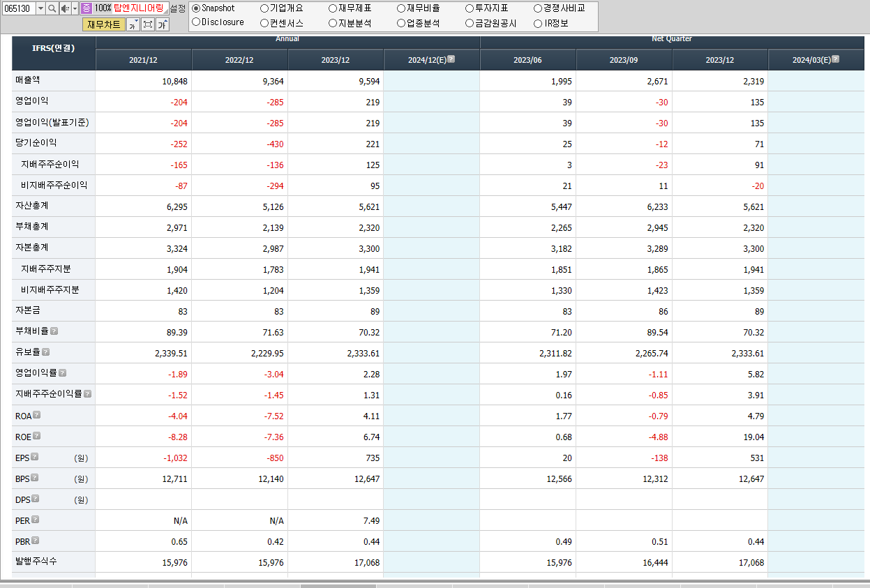Select the 금감원공시 radio option
870x588 pixels.
pos(470,23)
